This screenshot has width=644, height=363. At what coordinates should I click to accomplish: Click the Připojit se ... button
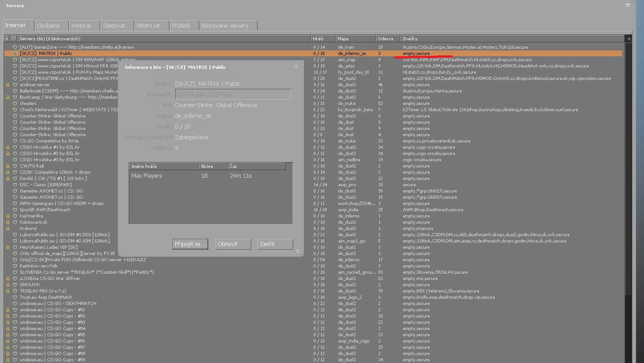[x=190, y=244]
